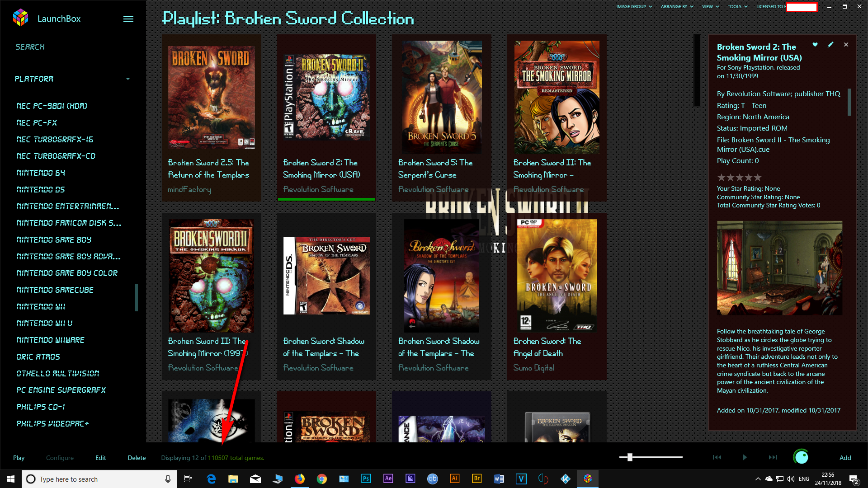Skip to previous music track
This screenshot has width=868, height=488.
pyautogui.click(x=717, y=457)
